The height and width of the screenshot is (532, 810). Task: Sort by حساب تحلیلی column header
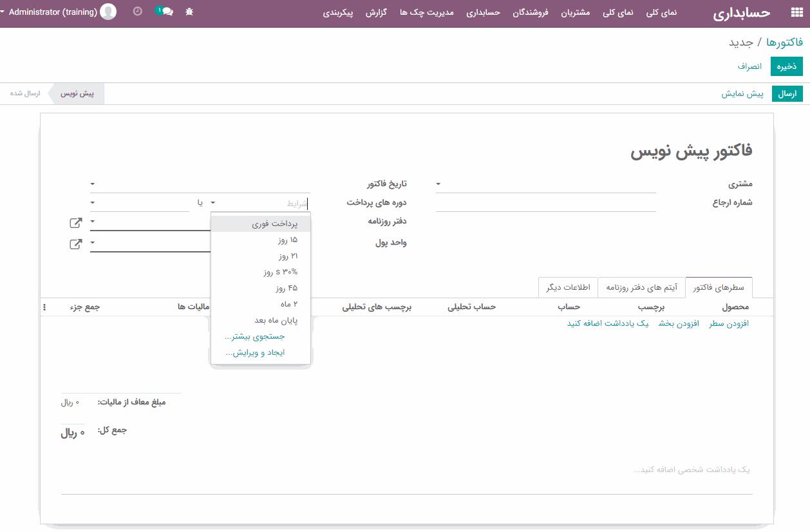pos(472,307)
